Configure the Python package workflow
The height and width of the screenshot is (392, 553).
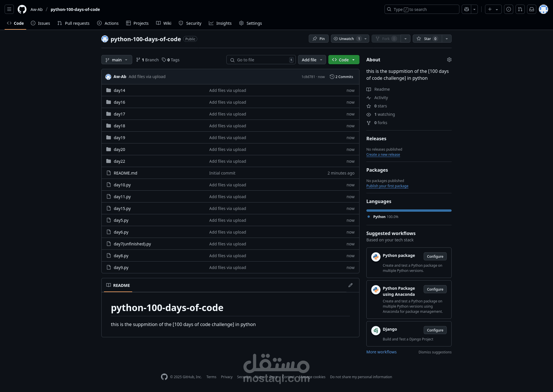coord(435,256)
